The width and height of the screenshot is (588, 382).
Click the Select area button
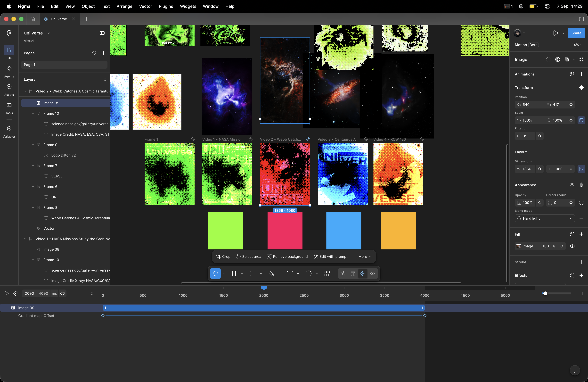(x=249, y=257)
